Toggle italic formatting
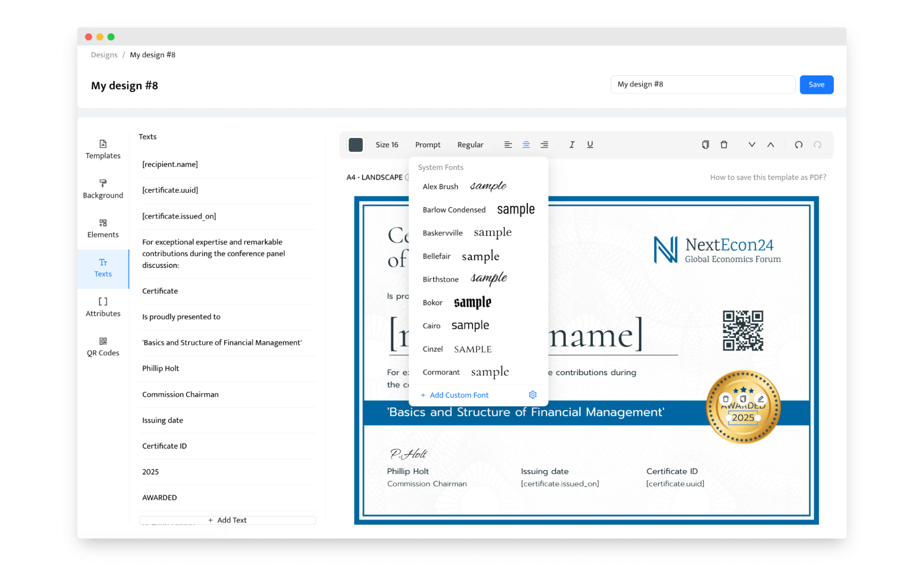 [x=572, y=145]
